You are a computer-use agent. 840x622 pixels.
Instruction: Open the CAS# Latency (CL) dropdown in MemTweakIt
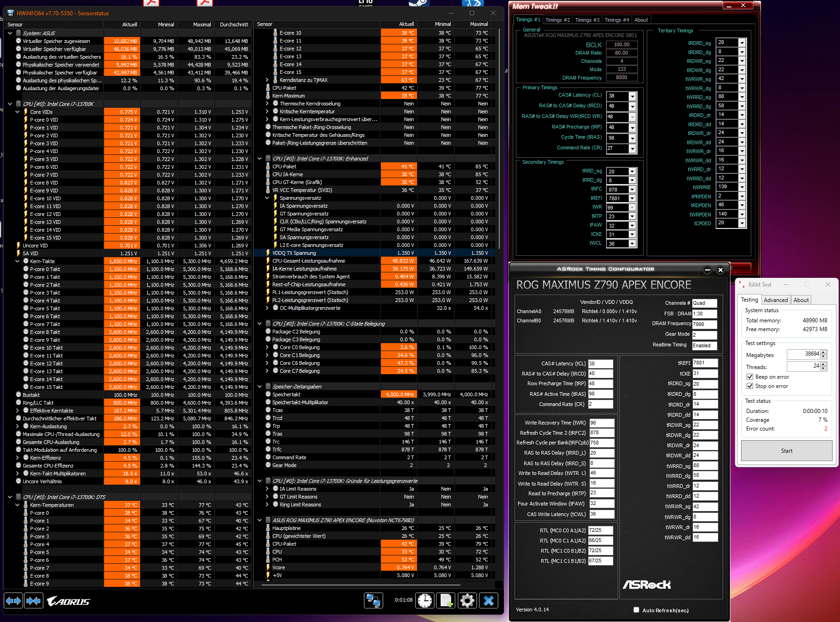[632, 96]
